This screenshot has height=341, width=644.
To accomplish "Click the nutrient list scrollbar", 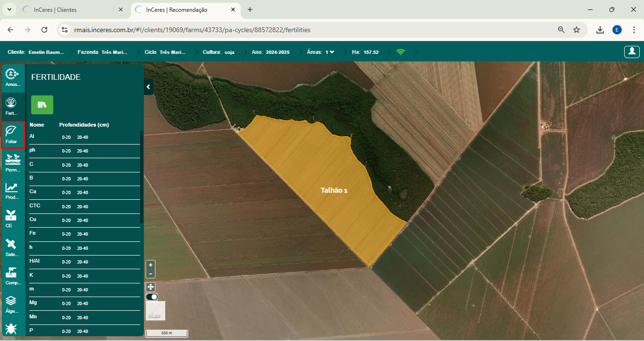I will tap(142, 177).
